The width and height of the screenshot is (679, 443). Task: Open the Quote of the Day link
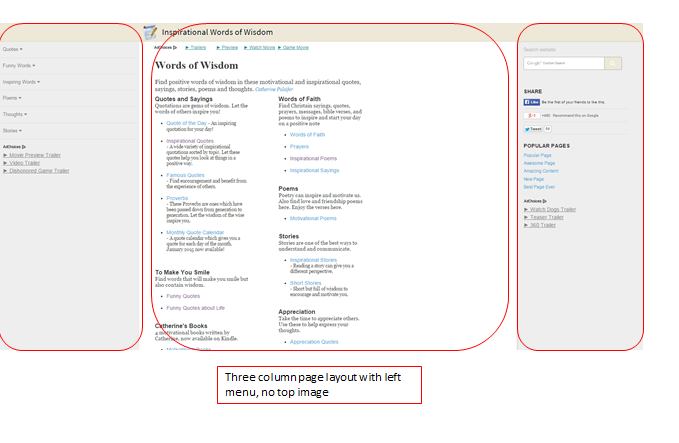(x=188, y=123)
